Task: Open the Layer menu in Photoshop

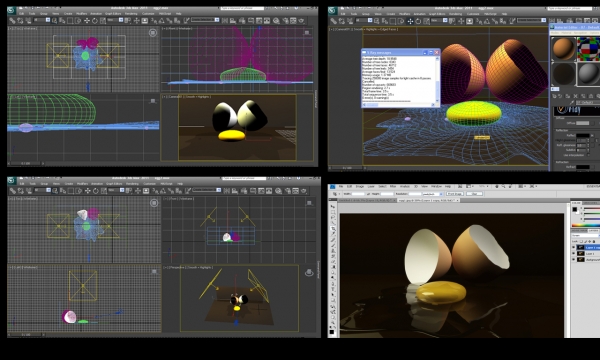Action: pyautogui.click(x=371, y=186)
